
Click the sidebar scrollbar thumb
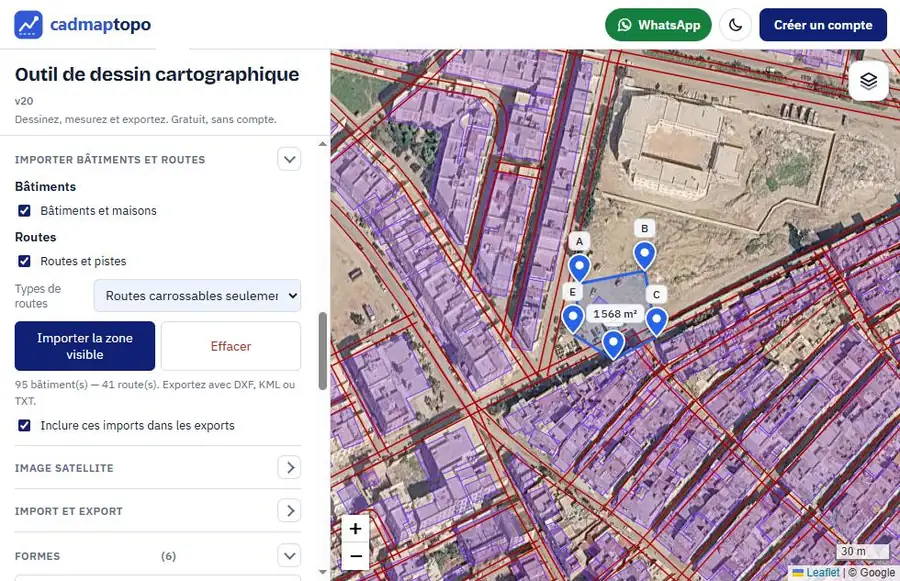(x=323, y=351)
